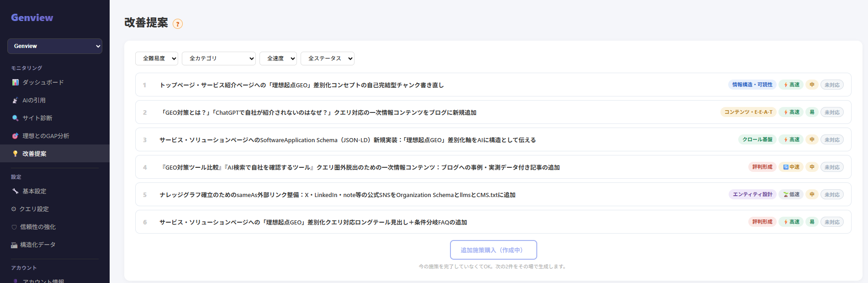Navigate to 理想とのGAP分析
Screen dimensions: 868x283
coord(55,136)
